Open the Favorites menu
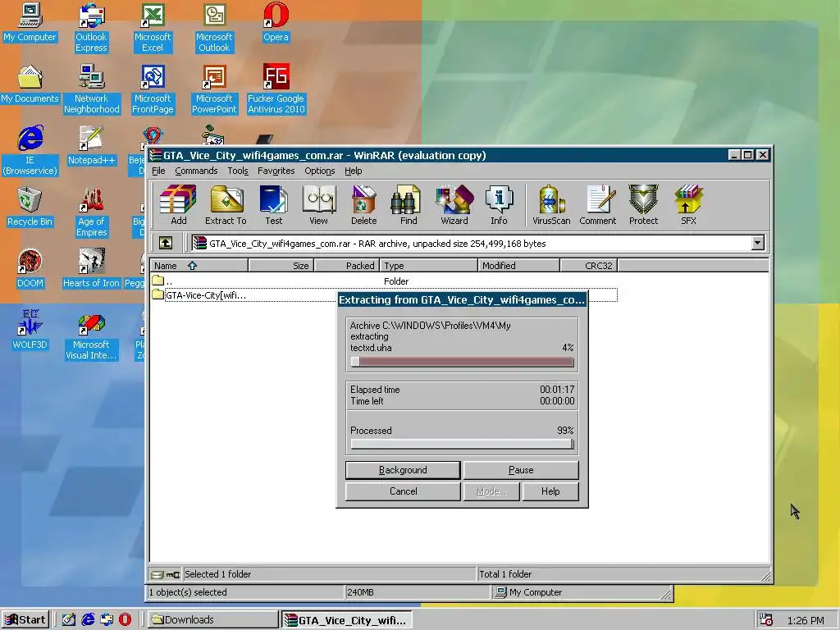This screenshot has height=630, width=840. click(x=276, y=171)
